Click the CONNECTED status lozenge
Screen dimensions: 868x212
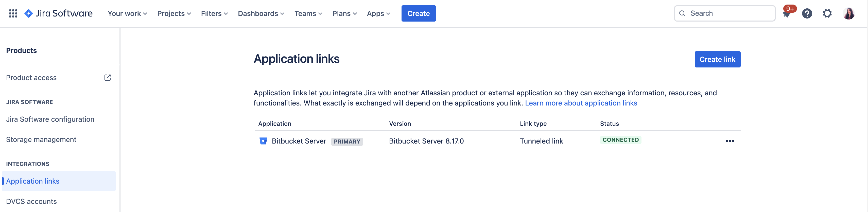click(x=620, y=140)
